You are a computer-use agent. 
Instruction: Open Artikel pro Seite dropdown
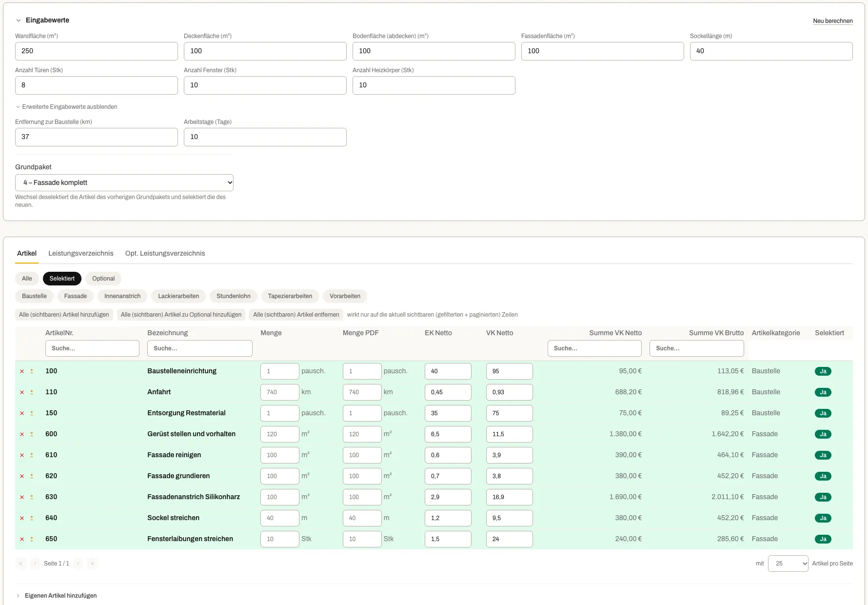click(788, 564)
